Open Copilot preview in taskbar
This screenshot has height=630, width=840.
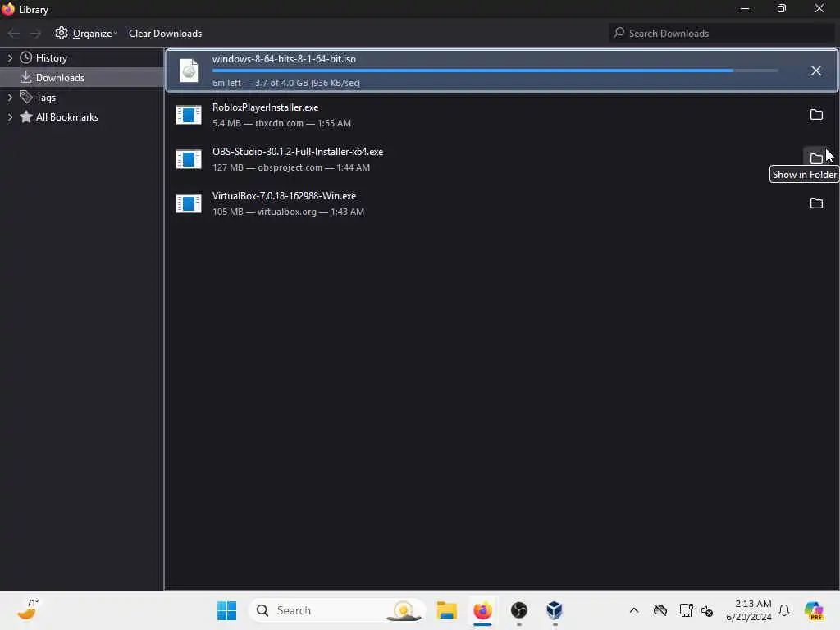[814, 610]
